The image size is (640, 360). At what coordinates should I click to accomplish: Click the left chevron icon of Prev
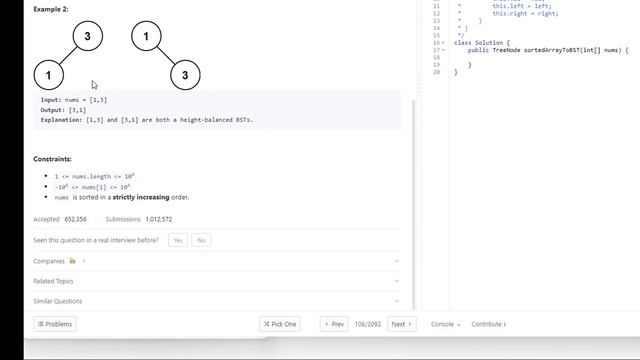[327, 324]
